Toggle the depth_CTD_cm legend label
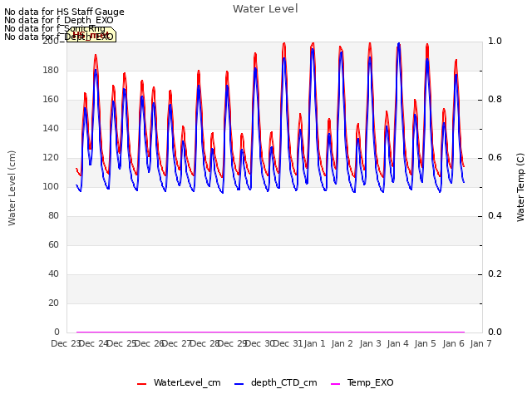The width and height of the screenshot is (532, 399). [x=284, y=382]
